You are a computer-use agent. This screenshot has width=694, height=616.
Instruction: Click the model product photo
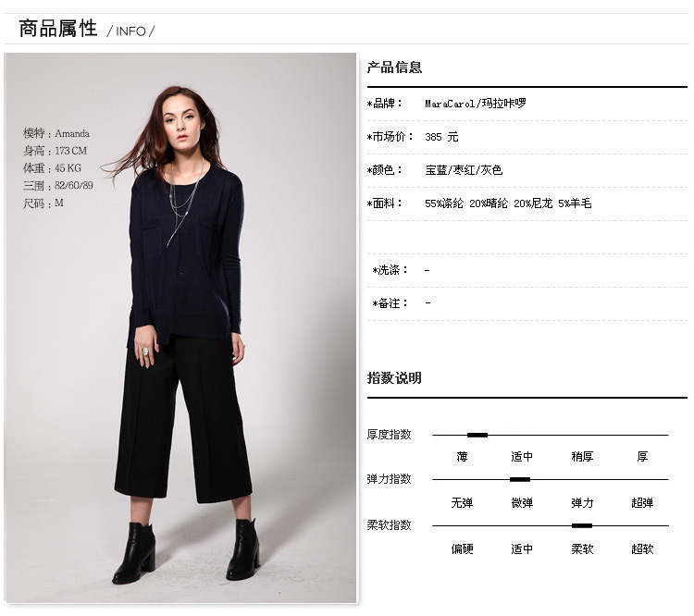point(180,328)
